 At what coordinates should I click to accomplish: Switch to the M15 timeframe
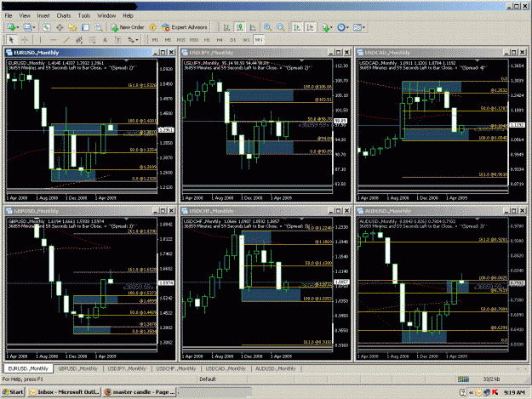(x=180, y=40)
